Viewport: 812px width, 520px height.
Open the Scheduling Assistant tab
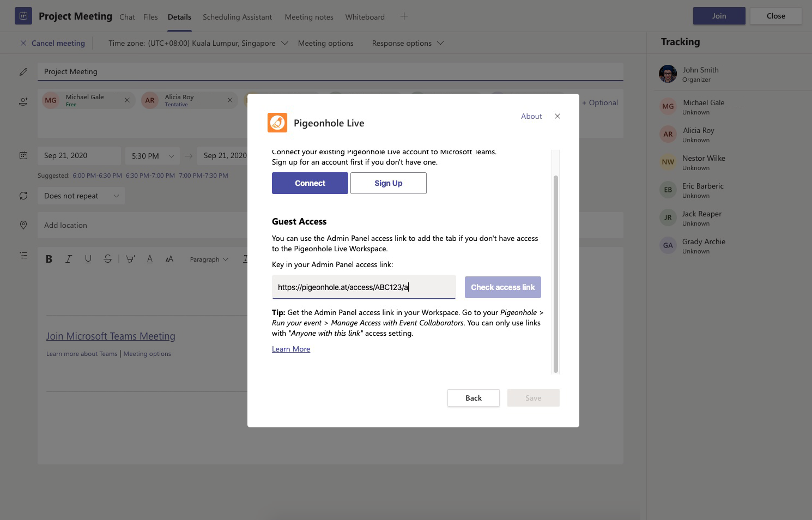pos(237,17)
